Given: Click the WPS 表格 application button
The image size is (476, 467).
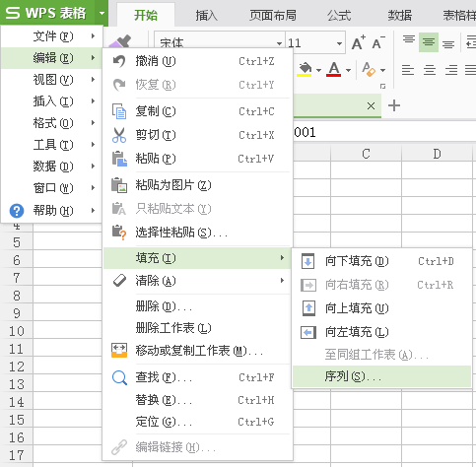Looking at the screenshot, I should tap(46, 13).
